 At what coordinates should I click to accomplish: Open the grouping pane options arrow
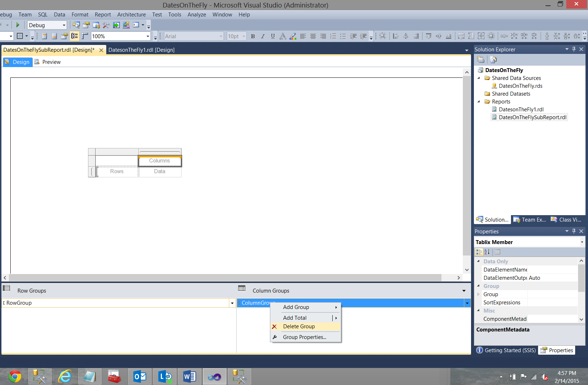coord(464,291)
